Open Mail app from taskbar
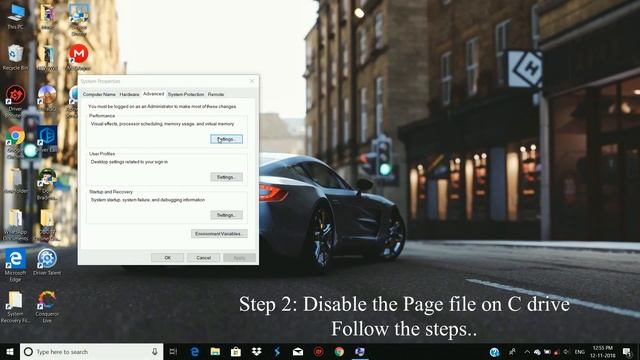Screen dimensions: 640x360 point(298,351)
